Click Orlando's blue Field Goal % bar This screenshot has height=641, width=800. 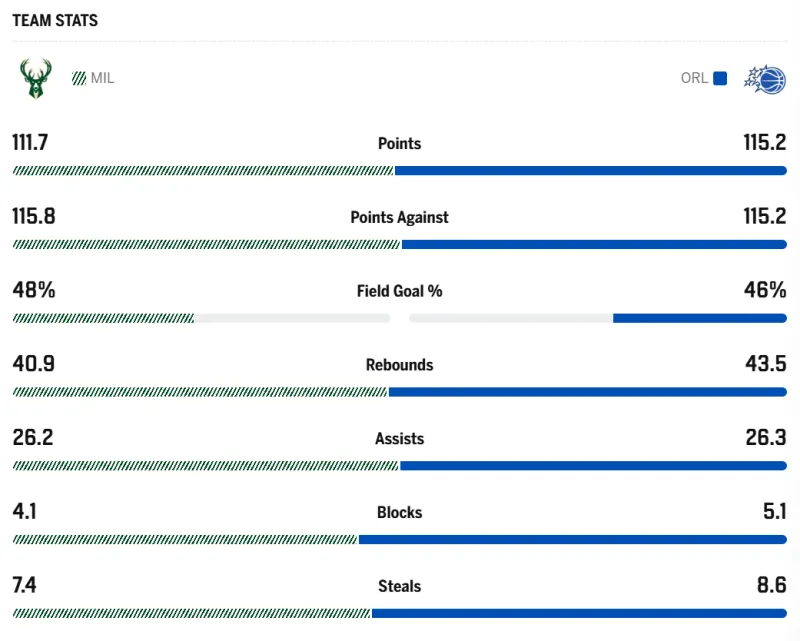click(699, 318)
